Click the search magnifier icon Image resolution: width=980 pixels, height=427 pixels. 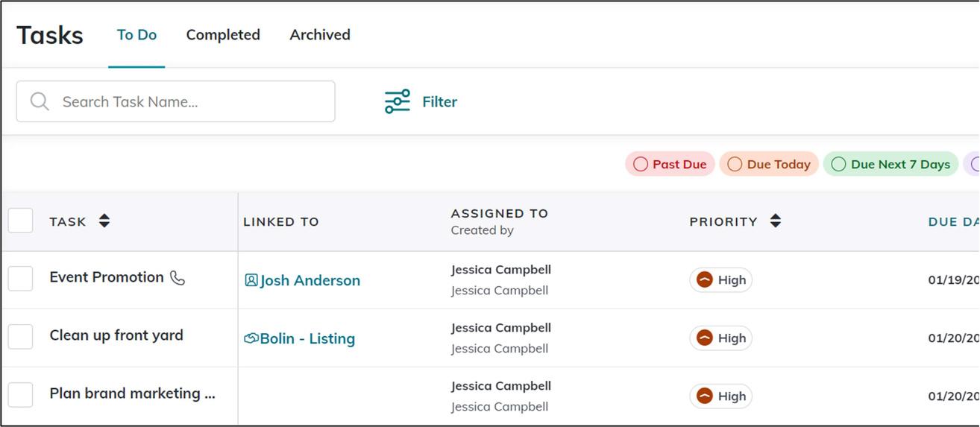click(x=40, y=101)
